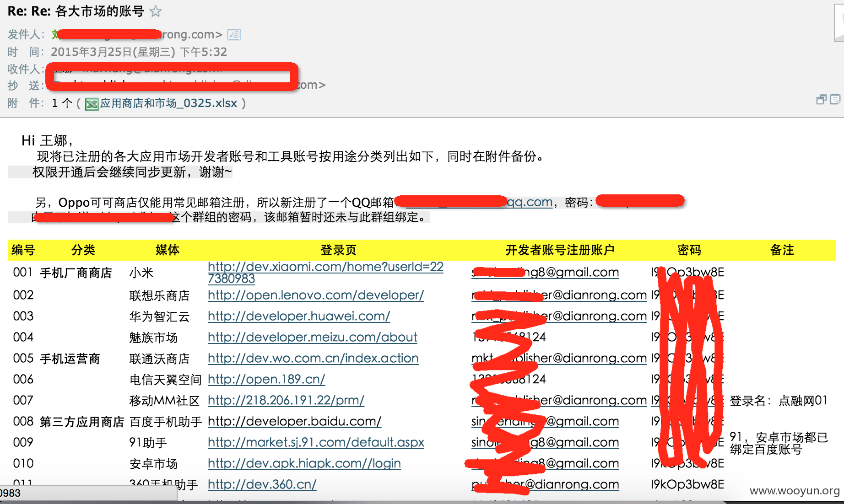Click the 联通沃商店 media cell
The image size is (844, 504).
pos(160,359)
